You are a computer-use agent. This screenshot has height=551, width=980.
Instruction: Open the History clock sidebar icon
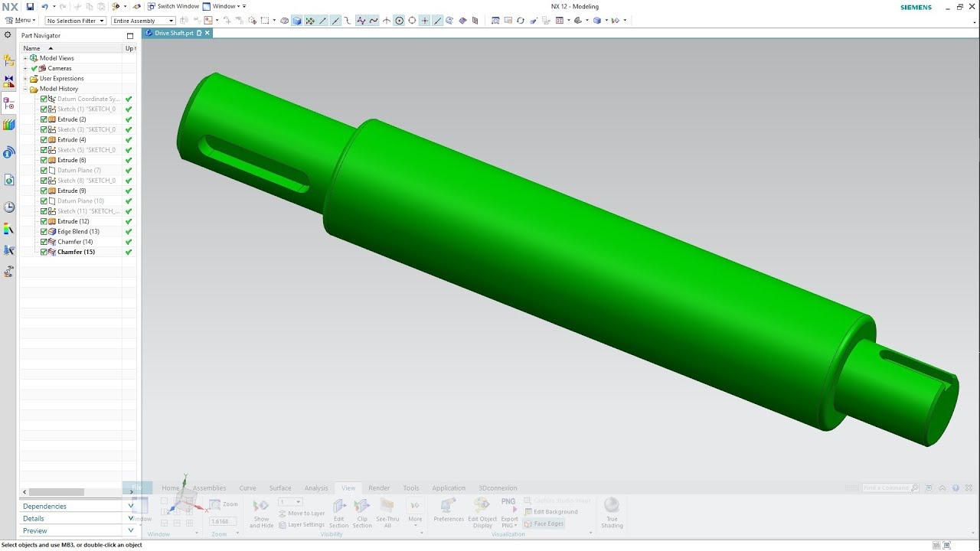(9, 207)
